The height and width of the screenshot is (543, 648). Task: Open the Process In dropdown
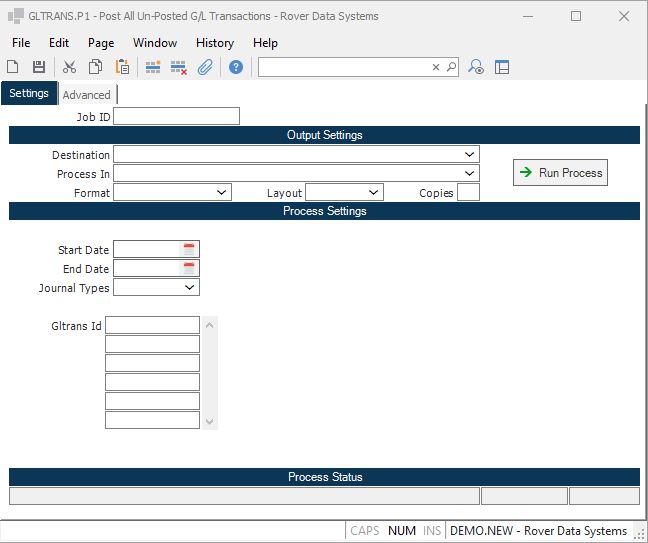click(469, 174)
